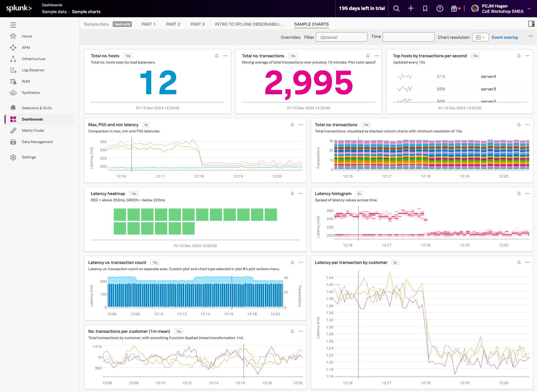
Task: Open Log Observer from the sidebar
Action: coord(33,70)
